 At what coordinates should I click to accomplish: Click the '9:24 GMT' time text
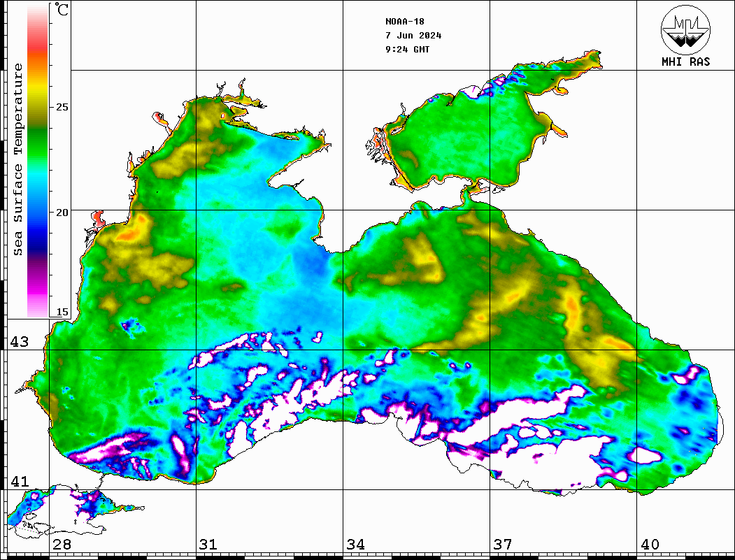pos(408,49)
